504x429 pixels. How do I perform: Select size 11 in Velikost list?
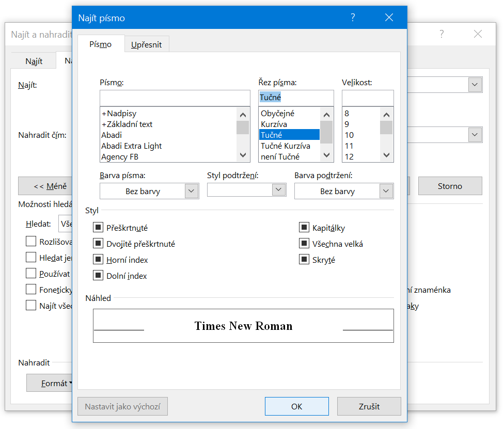[x=350, y=146]
